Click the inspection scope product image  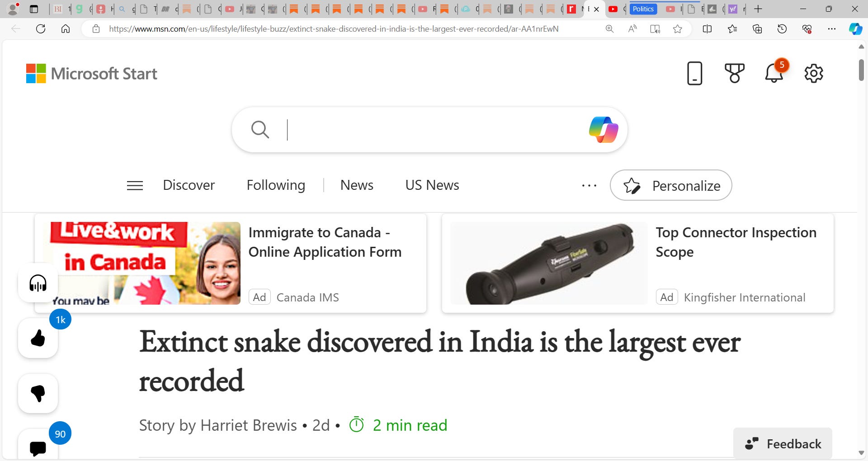[549, 263]
